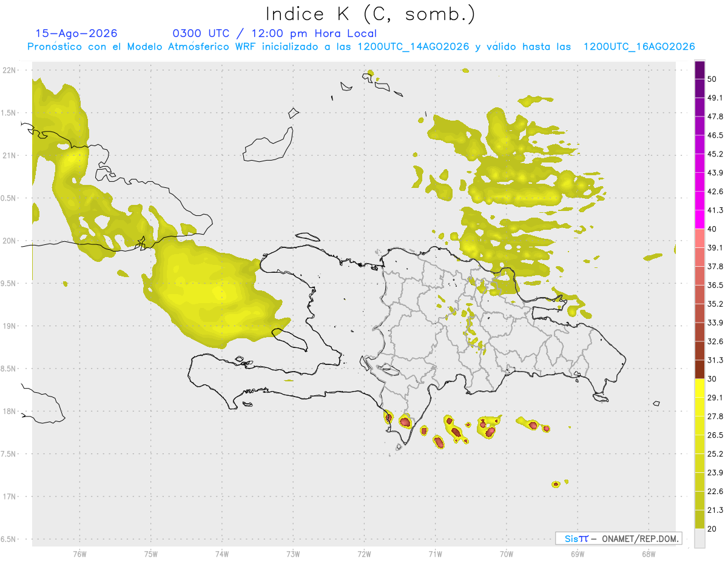Click the "71W" longitude label
The height and width of the screenshot is (562, 728).
435,554
